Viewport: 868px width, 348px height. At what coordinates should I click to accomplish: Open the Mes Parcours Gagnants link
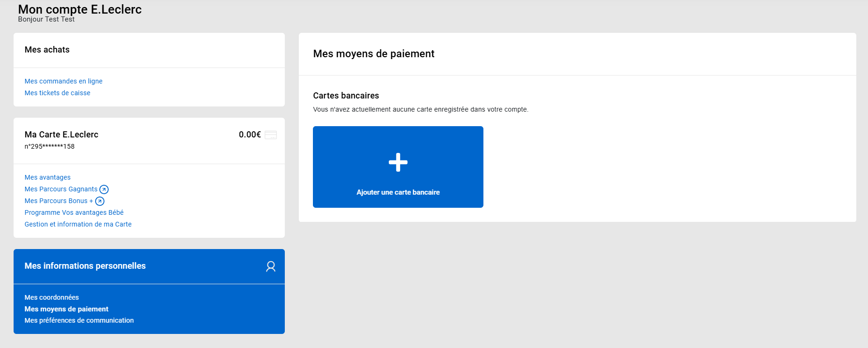(x=61, y=189)
